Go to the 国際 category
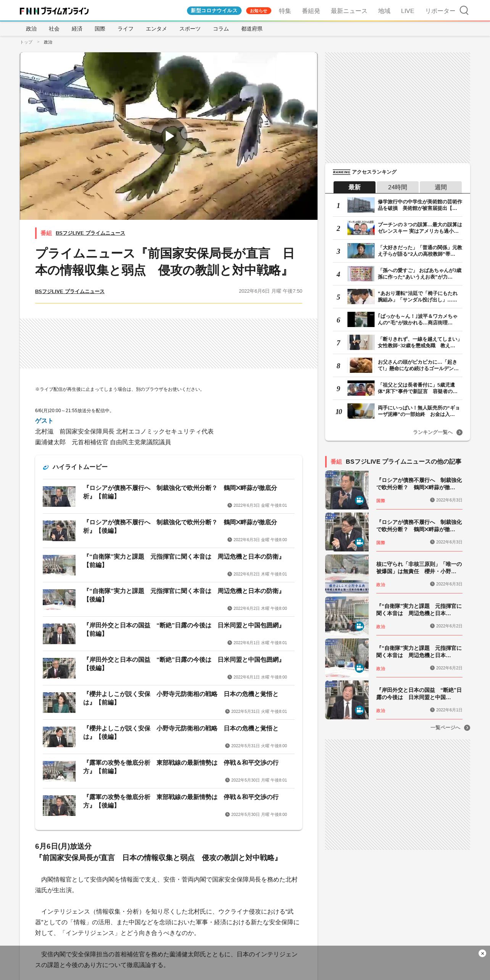The image size is (490, 980). click(x=100, y=29)
